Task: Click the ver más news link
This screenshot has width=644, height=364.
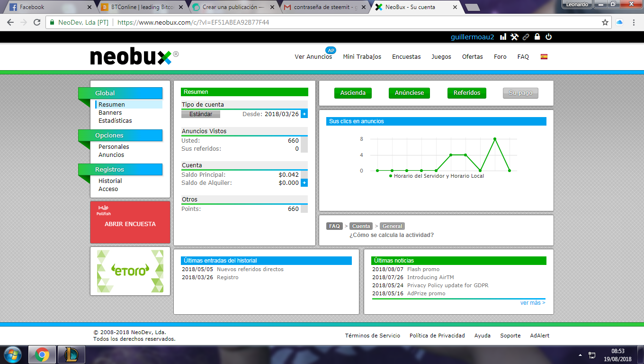Action: pyautogui.click(x=533, y=303)
